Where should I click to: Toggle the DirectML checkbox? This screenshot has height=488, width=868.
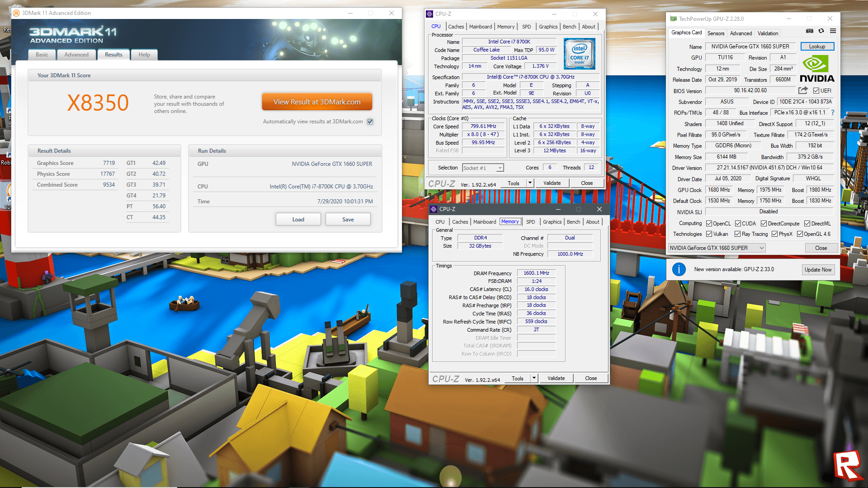pos(807,224)
